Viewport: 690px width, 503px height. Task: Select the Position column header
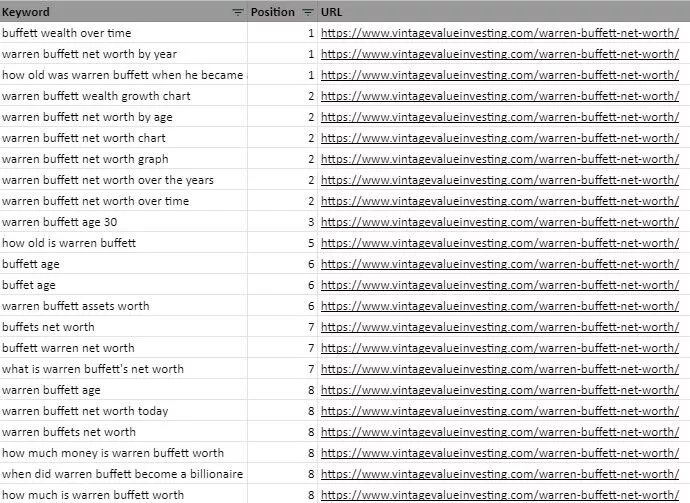click(282, 11)
